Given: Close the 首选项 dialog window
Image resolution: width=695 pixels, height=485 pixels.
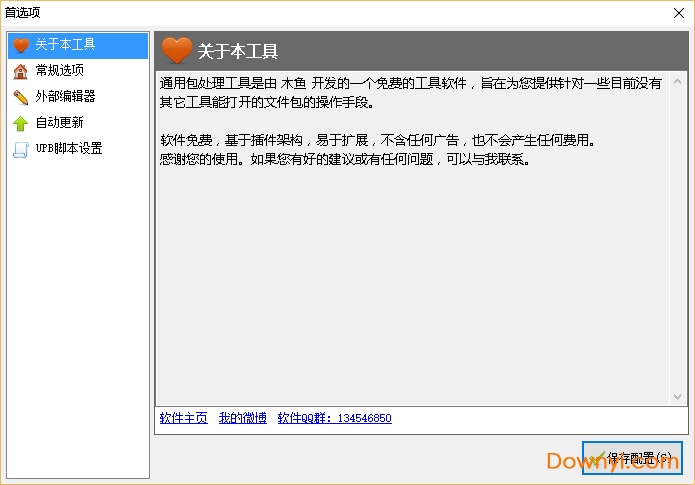Looking at the screenshot, I should click(x=679, y=13).
